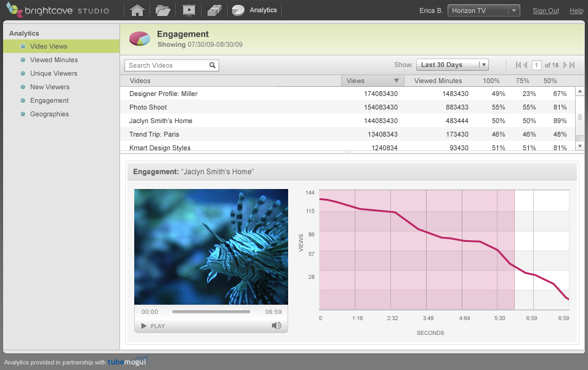The height and width of the screenshot is (370, 588).
Task: Select Viewed Minutes in the sidebar
Action: 54,60
